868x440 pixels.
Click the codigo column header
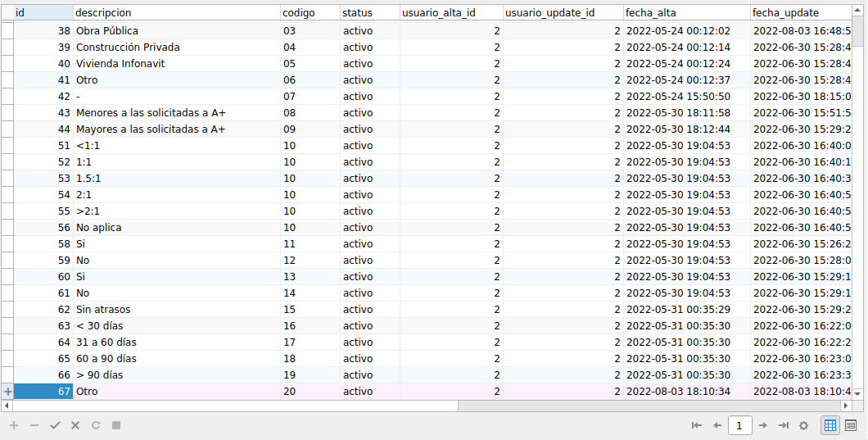tap(310, 13)
